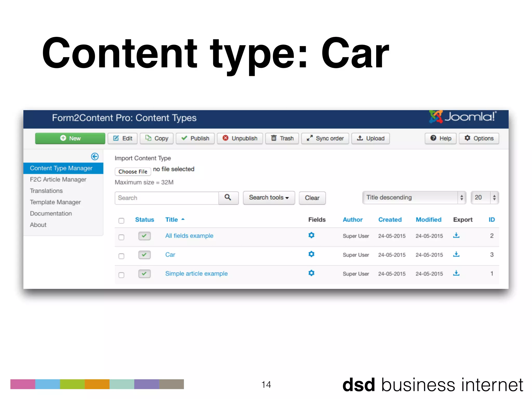Image resolution: width=532 pixels, height=399 pixels.
Task: Check the Simple article example row checkbox
Action: (121, 275)
